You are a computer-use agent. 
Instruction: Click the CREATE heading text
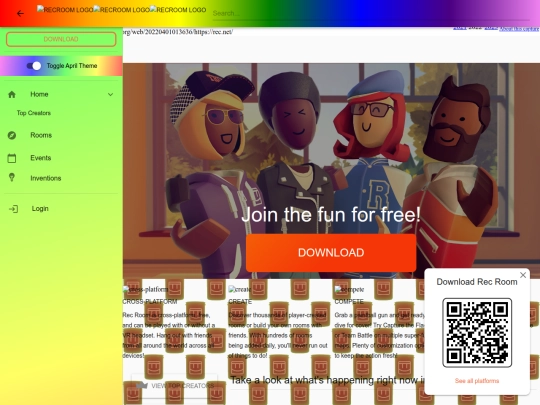(x=240, y=302)
